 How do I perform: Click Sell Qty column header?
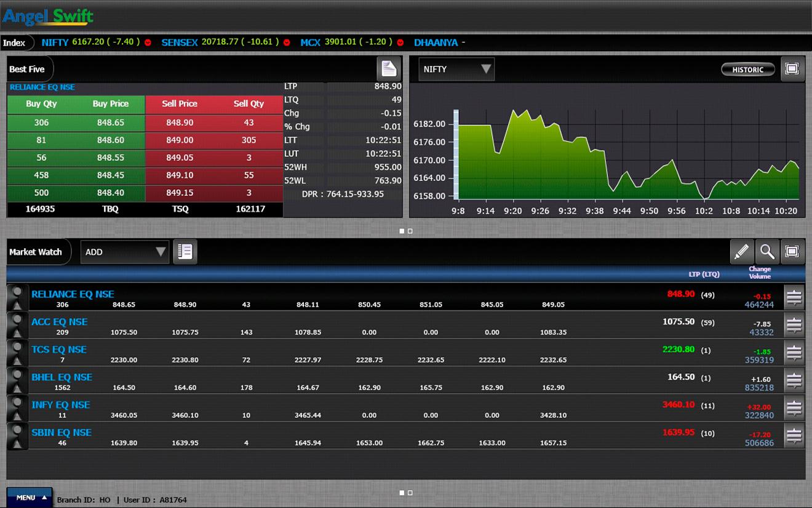[249, 104]
